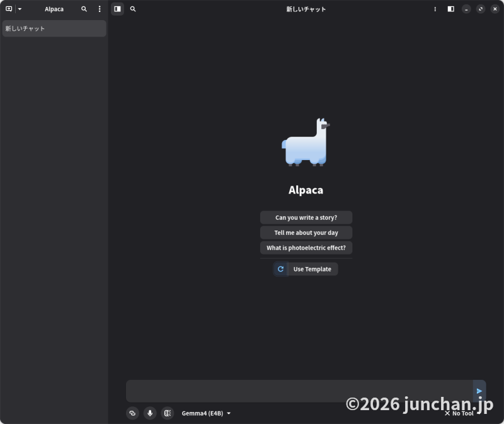Click the Use Template button
The image size is (504, 424).
(x=312, y=269)
